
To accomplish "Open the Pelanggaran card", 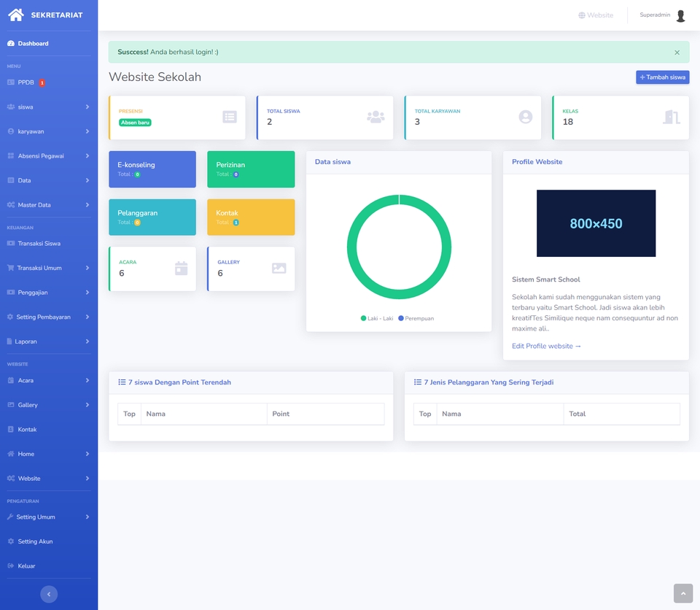I will tap(152, 217).
